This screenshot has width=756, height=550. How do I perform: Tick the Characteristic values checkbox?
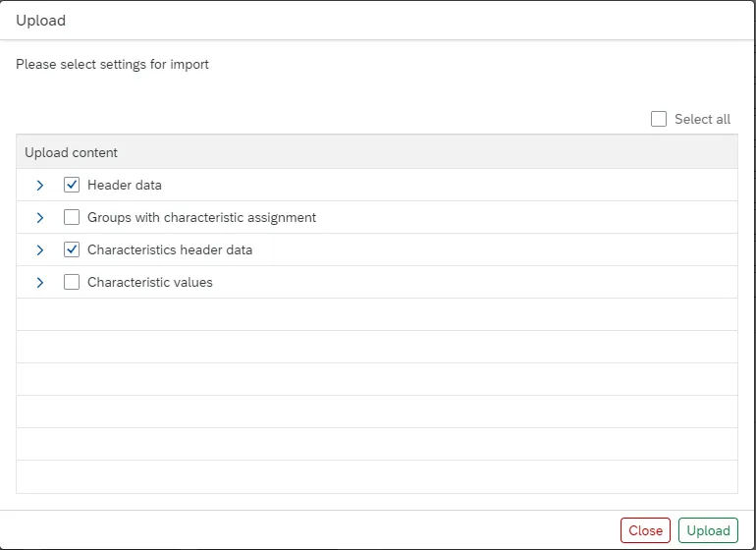(72, 282)
